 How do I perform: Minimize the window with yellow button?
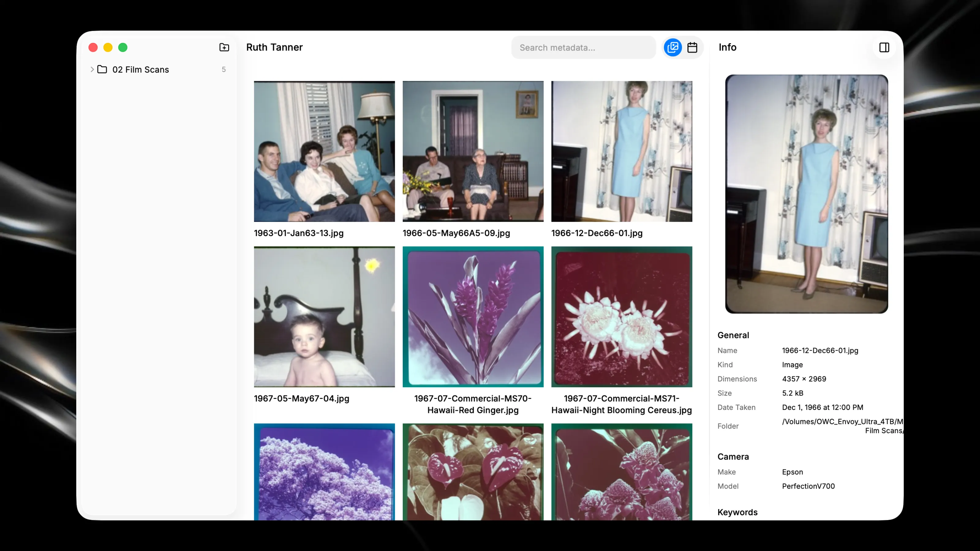(x=108, y=47)
